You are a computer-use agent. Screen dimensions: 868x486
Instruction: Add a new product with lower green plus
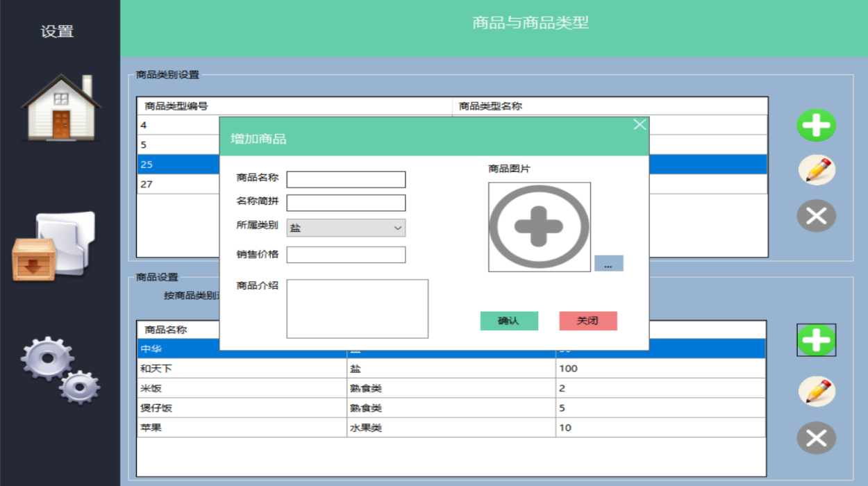(816, 340)
